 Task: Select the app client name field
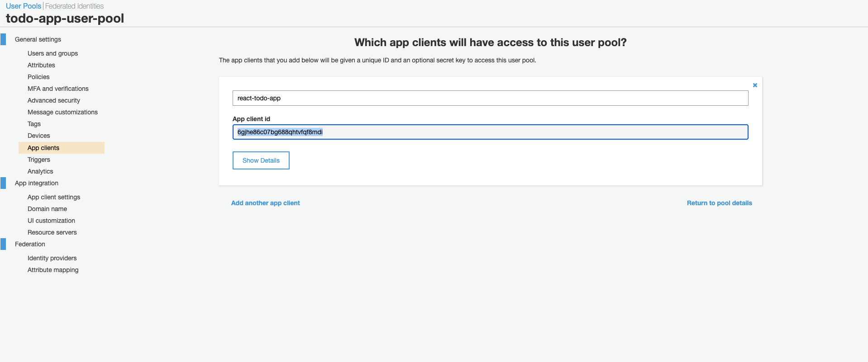click(491, 98)
